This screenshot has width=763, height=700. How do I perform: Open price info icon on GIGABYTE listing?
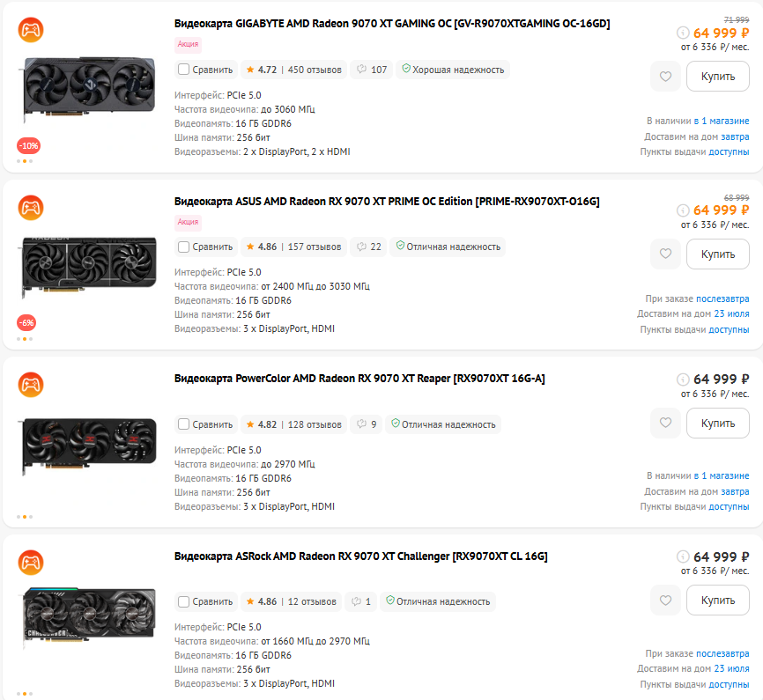tap(683, 33)
